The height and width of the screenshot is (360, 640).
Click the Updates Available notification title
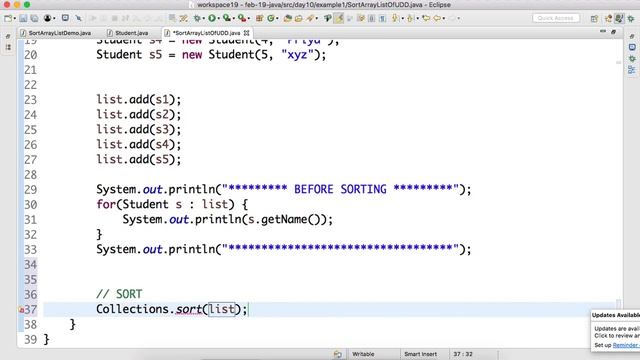tap(616, 315)
